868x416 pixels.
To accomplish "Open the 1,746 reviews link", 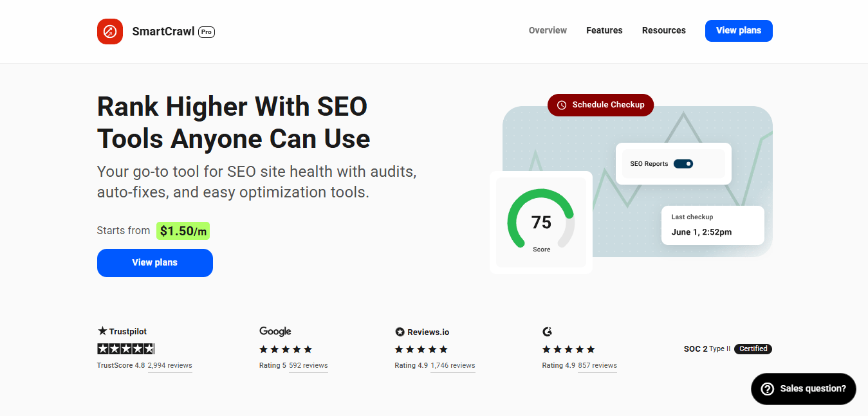I will 453,365.
